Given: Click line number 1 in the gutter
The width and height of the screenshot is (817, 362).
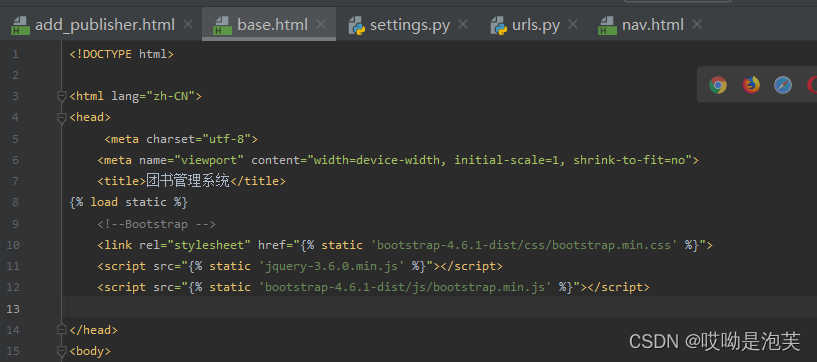Looking at the screenshot, I should (15, 54).
